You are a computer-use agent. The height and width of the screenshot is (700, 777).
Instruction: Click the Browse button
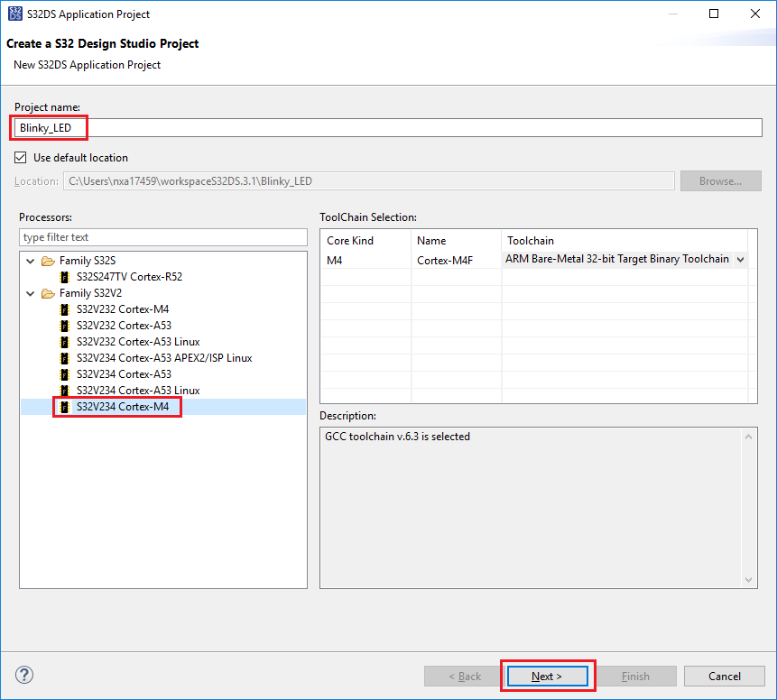tap(720, 180)
